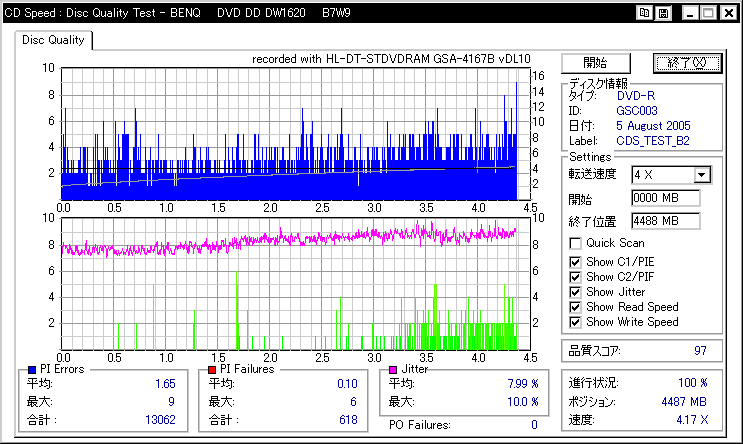Click the label value CDS_TEST_B2
The image size is (743, 444).
[652, 141]
